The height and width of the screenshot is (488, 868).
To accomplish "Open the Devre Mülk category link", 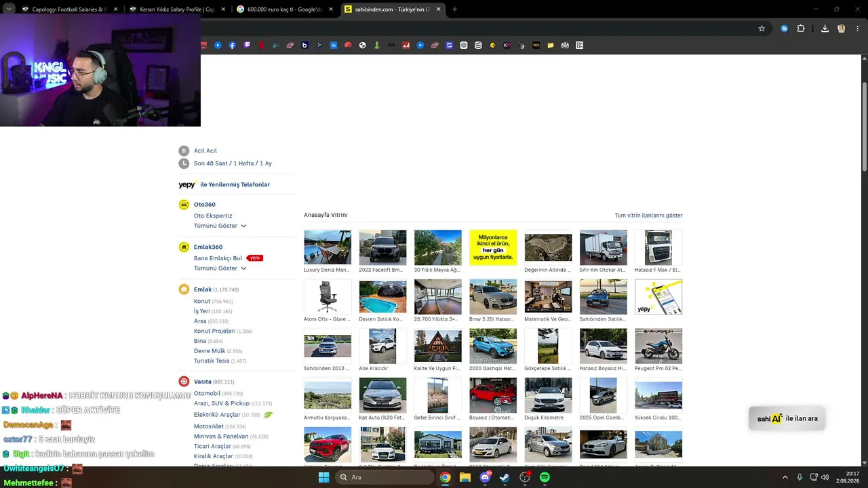I will [x=210, y=351].
